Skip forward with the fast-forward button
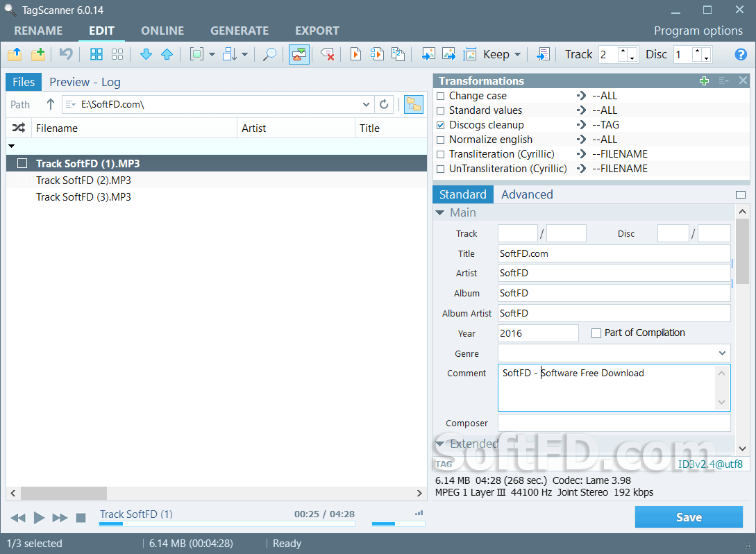Viewport: 756px width, 554px height. tap(60, 518)
